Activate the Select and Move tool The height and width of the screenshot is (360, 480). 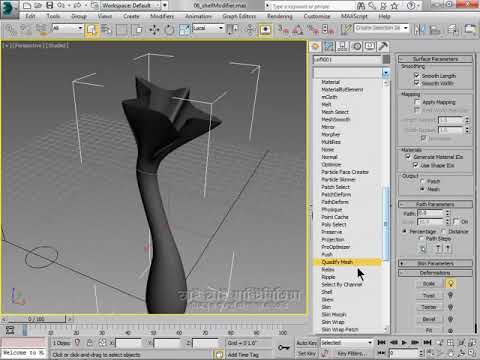tap(154, 30)
